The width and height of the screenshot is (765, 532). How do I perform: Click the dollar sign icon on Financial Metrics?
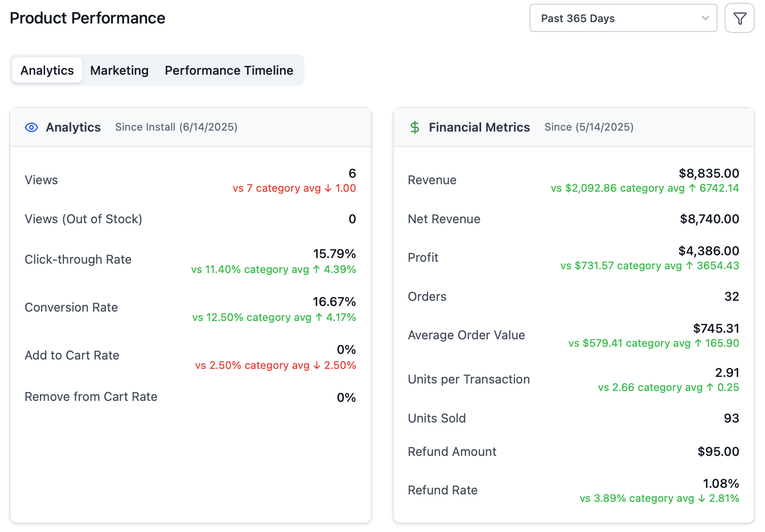coord(414,127)
